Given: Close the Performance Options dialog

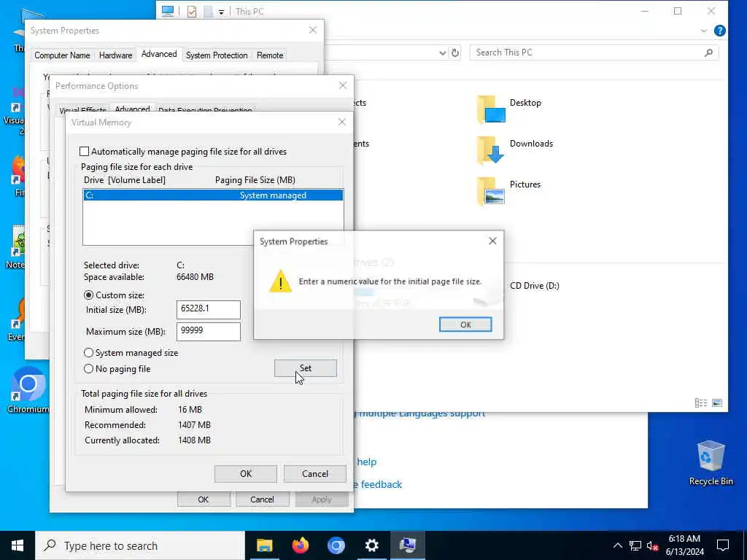Looking at the screenshot, I should (343, 85).
